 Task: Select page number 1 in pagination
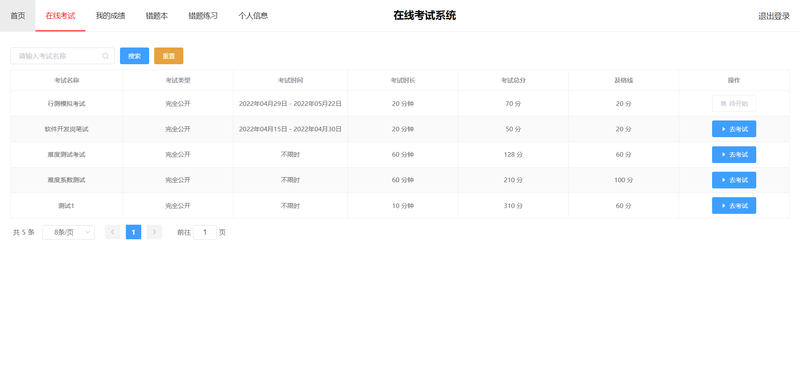click(133, 233)
